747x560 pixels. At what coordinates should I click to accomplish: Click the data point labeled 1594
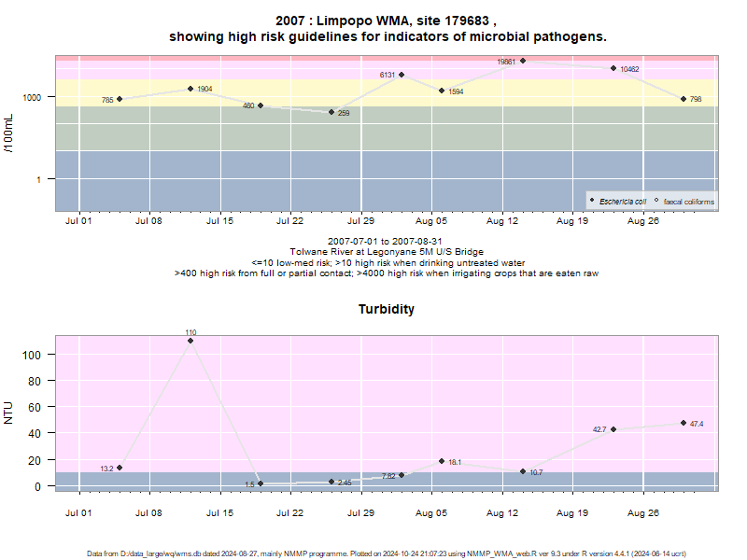(442, 91)
